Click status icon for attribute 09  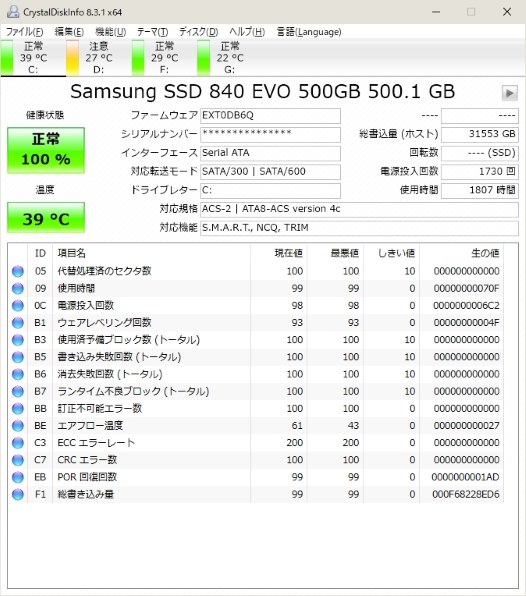[x=17, y=288]
